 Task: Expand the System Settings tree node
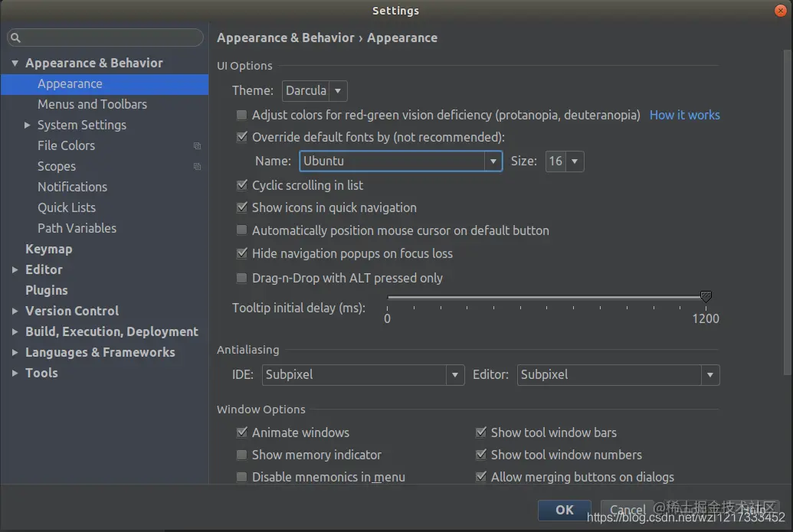coord(28,125)
